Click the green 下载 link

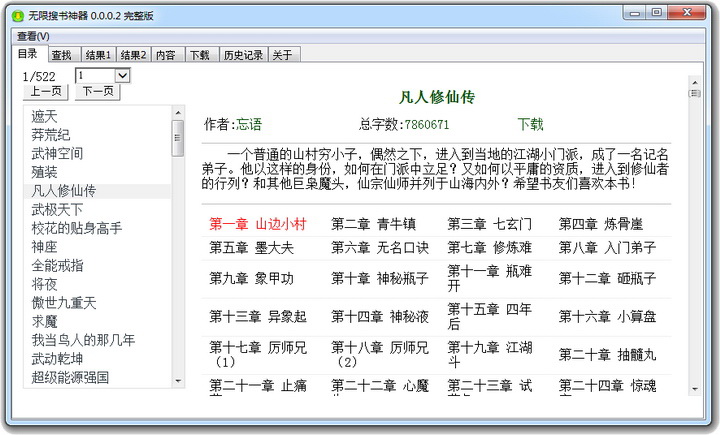point(530,124)
